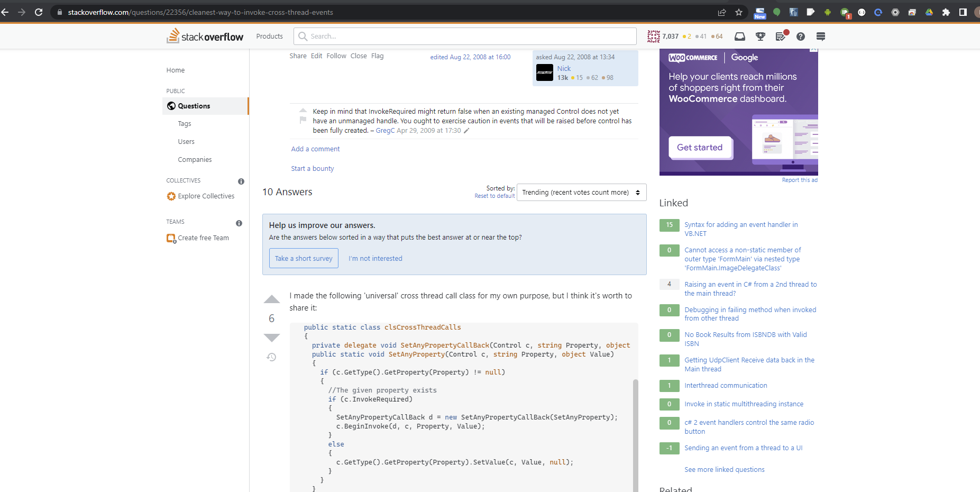Click Create free Team

(x=204, y=238)
